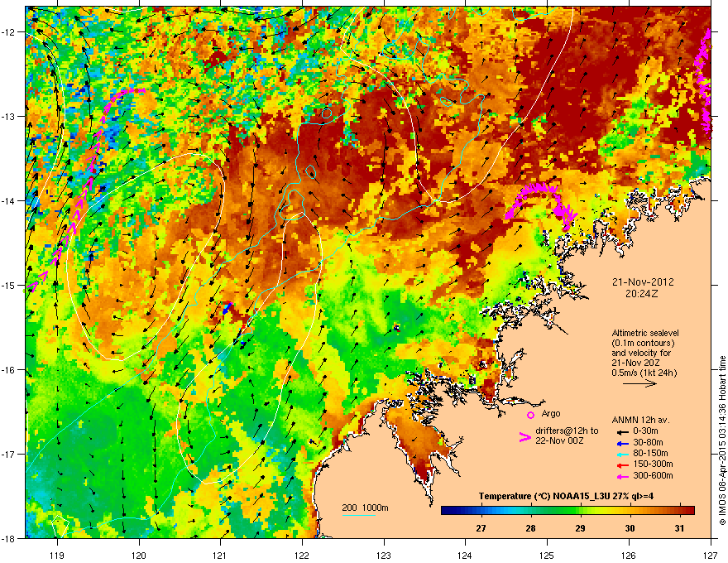Screen dimensions: 728x563
Task: Click the dark red end of temperature colorbar
Action: [x=691, y=511]
